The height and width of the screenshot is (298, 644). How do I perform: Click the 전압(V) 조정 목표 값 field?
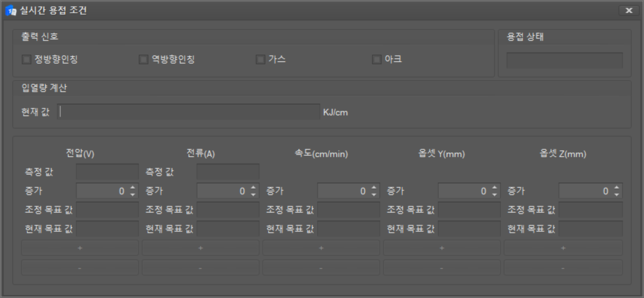tap(107, 210)
